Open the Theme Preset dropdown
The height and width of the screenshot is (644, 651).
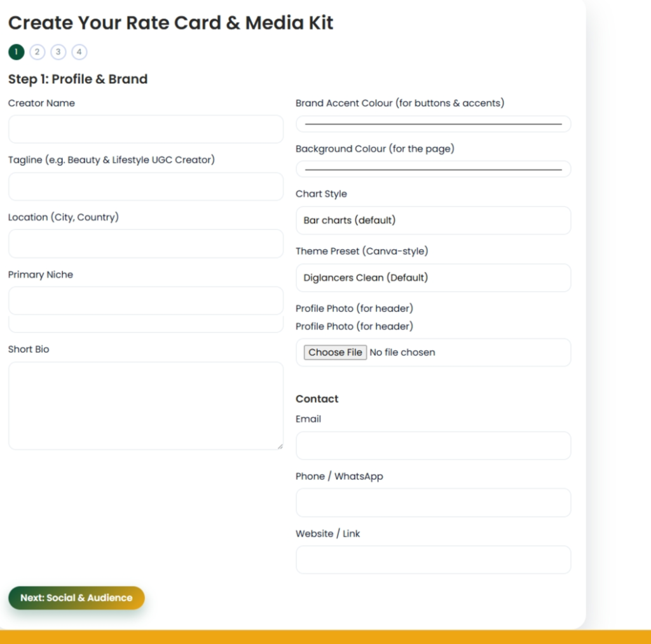point(433,278)
